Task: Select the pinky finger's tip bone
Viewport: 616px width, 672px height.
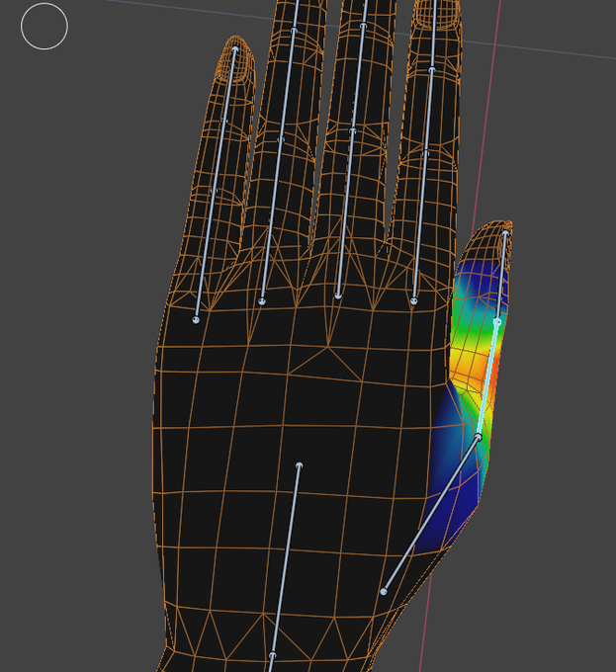Action: [229, 85]
